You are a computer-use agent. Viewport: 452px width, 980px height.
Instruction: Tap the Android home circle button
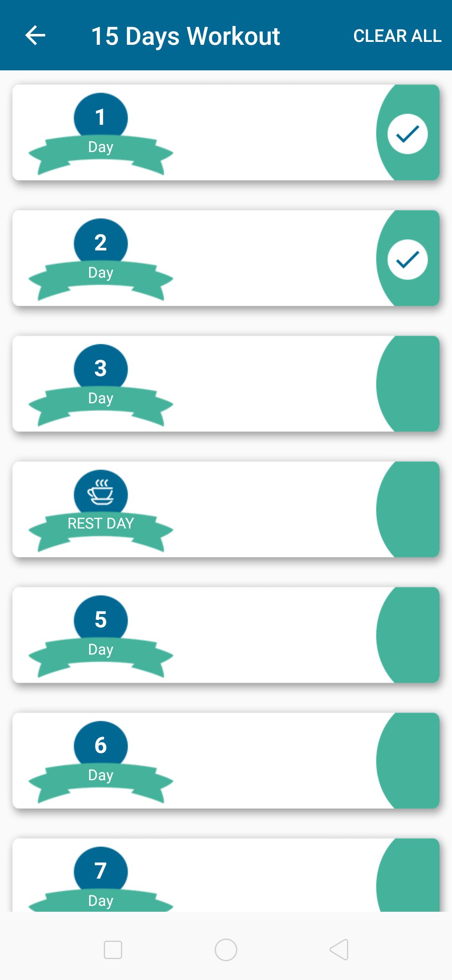(x=226, y=950)
